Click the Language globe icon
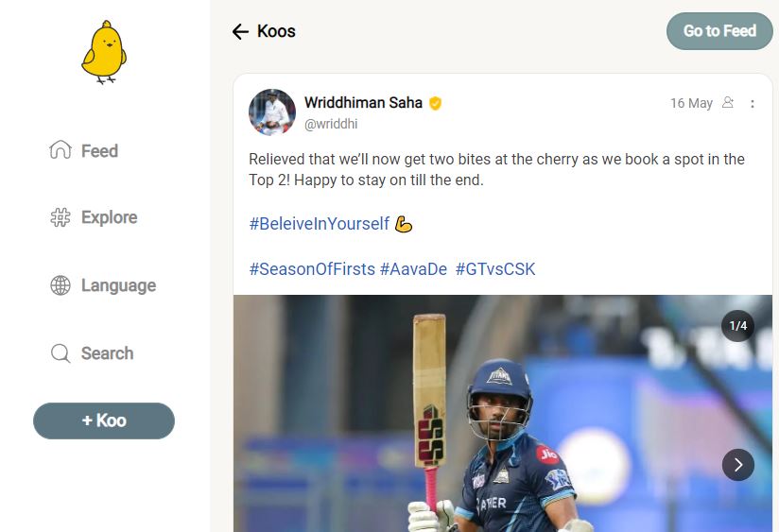The height and width of the screenshot is (532, 779). (61, 285)
